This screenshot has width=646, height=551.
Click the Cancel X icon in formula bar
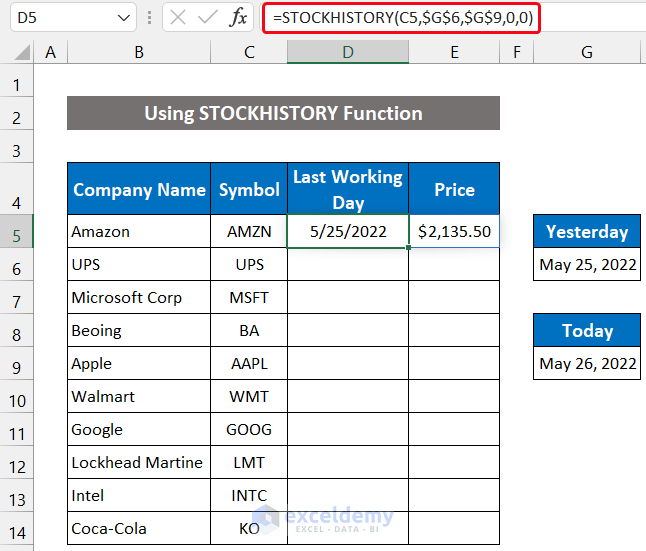178,17
